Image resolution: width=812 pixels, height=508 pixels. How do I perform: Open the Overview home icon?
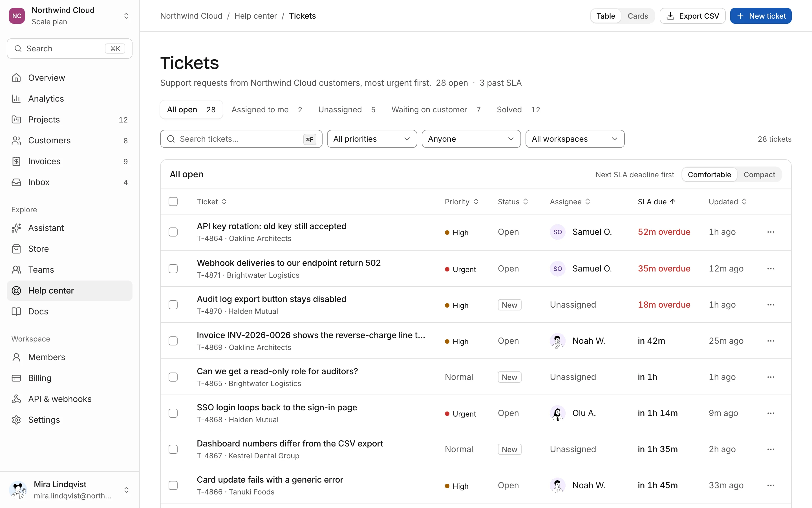[16, 78]
